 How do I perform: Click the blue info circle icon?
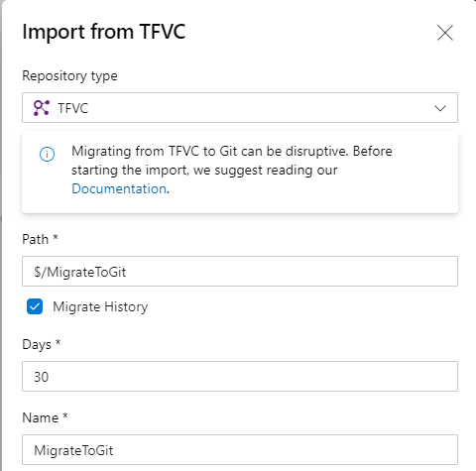pyautogui.click(x=47, y=154)
